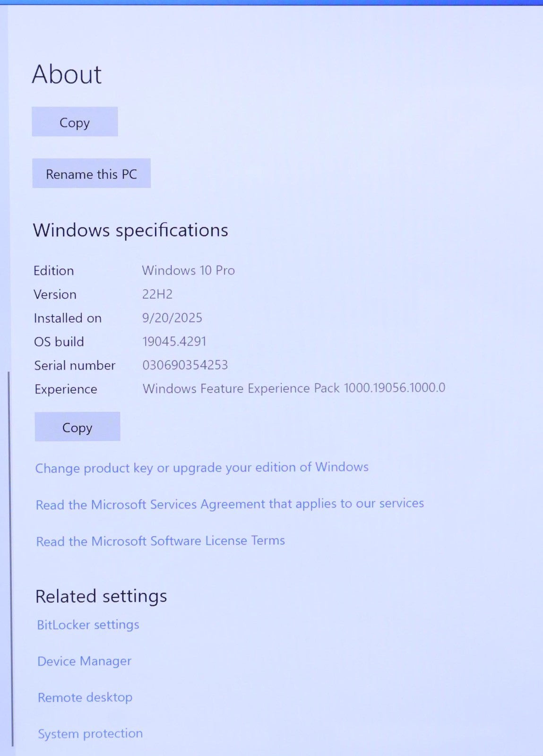Copy the Windows specifications using the lower Copy button
This screenshot has height=756, width=543.
(78, 427)
